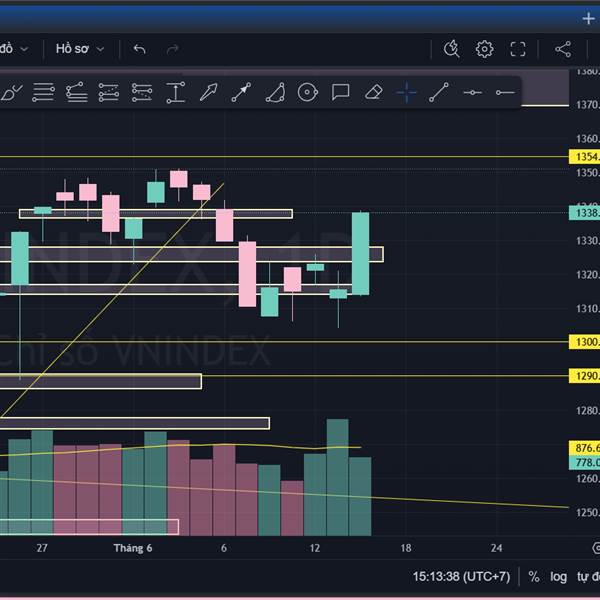
Task: Open chart settings gear
Action: point(484,49)
